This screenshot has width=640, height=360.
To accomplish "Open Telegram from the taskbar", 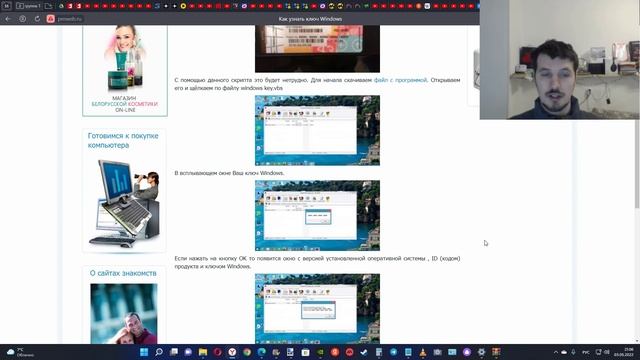I will (x=393, y=352).
